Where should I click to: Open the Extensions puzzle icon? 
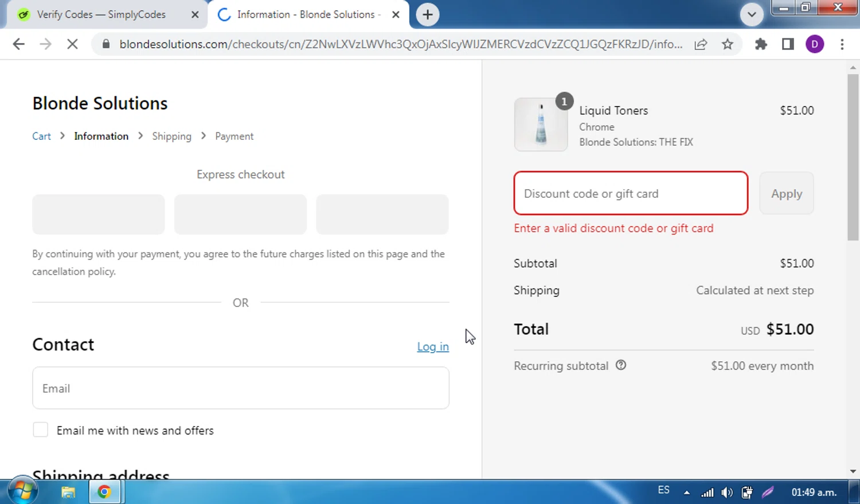tap(761, 44)
